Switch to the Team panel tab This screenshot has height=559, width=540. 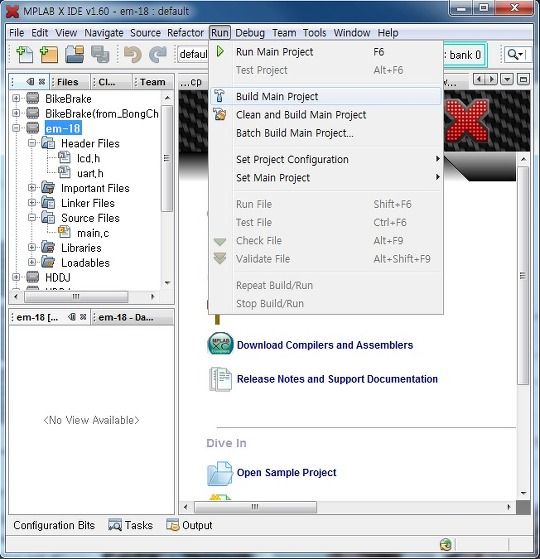(x=153, y=82)
